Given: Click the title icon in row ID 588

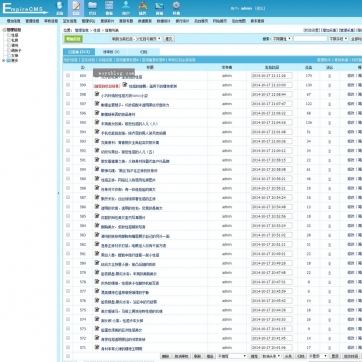Looking at the screenshot, I should (x=97, y=188).
